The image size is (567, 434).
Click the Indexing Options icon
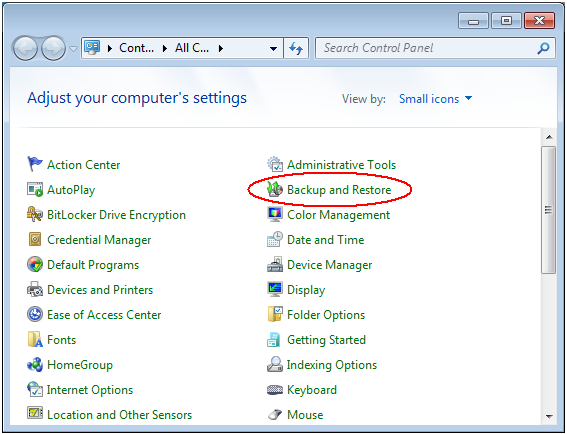pyautogui.click(x=275, y=364)
